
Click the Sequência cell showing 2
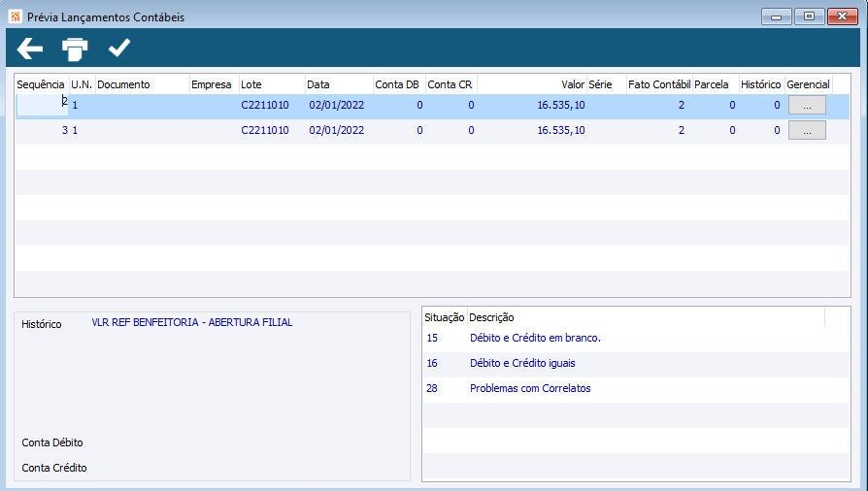click(42, 105)
